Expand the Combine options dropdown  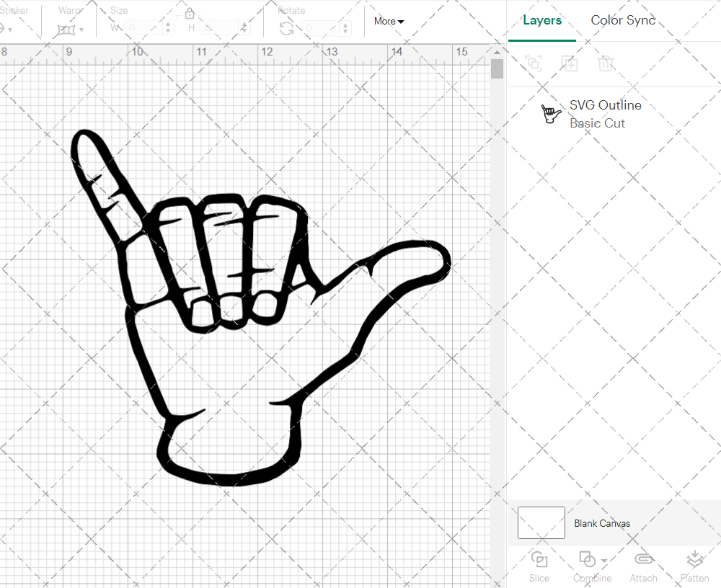click(603, 561)
